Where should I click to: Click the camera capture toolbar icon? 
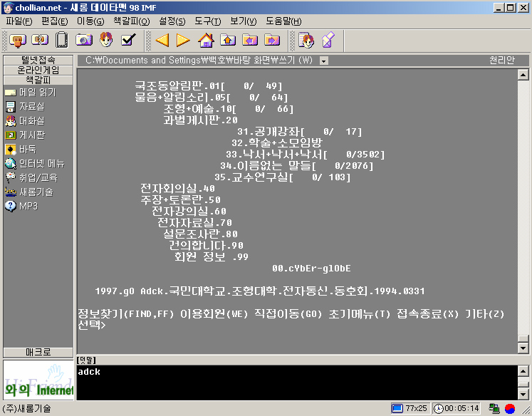[x=84, y=40]
